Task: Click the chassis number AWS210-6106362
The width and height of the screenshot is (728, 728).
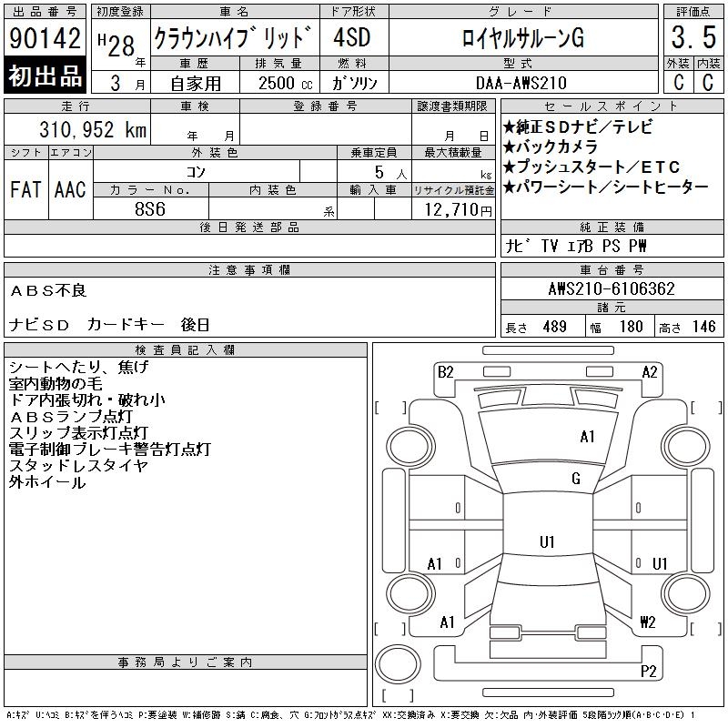Action: point(612,289)
